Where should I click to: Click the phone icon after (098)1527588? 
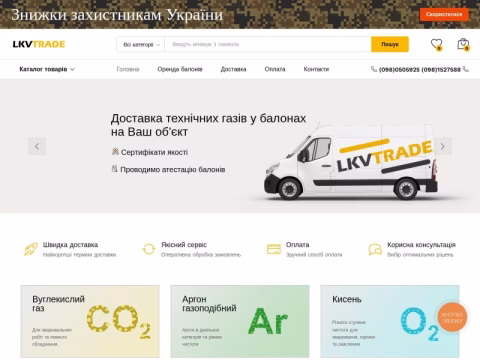coord(466,69)
